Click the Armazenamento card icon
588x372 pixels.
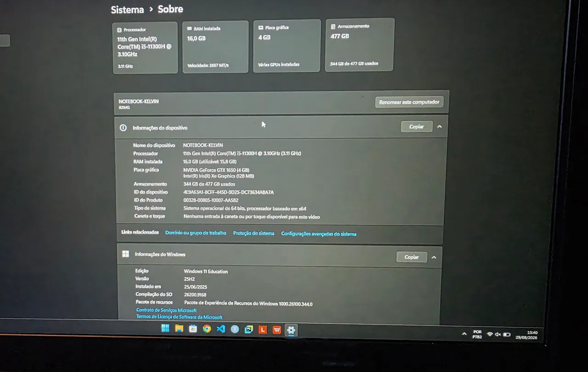click(x=333, y=27)
